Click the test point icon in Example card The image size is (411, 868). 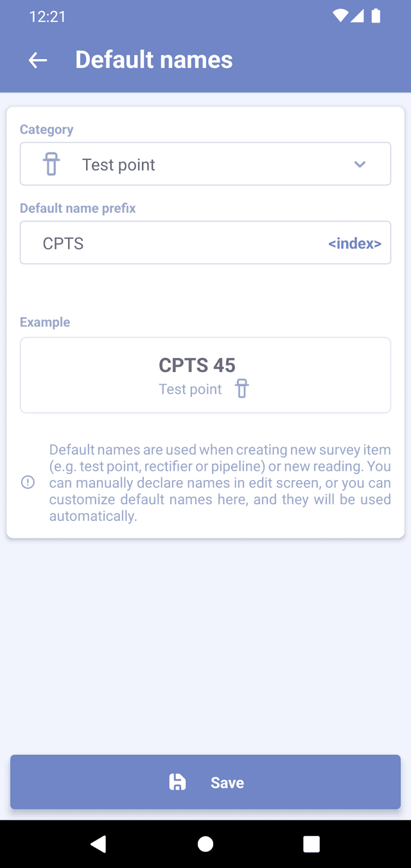tap(241, 389)
